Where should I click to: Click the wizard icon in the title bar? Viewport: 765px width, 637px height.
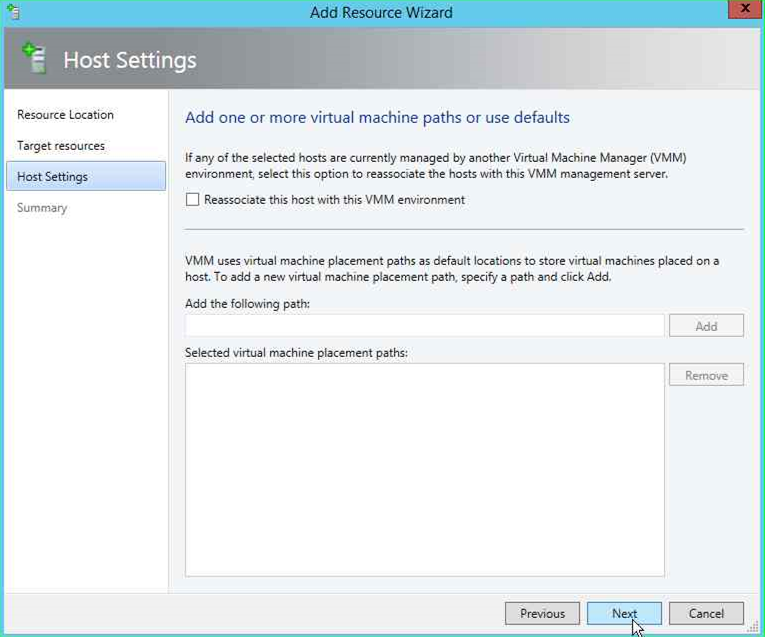pos(13,13)
